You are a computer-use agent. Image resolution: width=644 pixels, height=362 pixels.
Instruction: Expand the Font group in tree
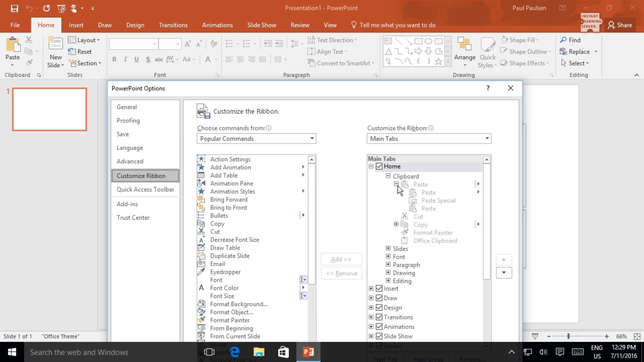tap(388, 256)
